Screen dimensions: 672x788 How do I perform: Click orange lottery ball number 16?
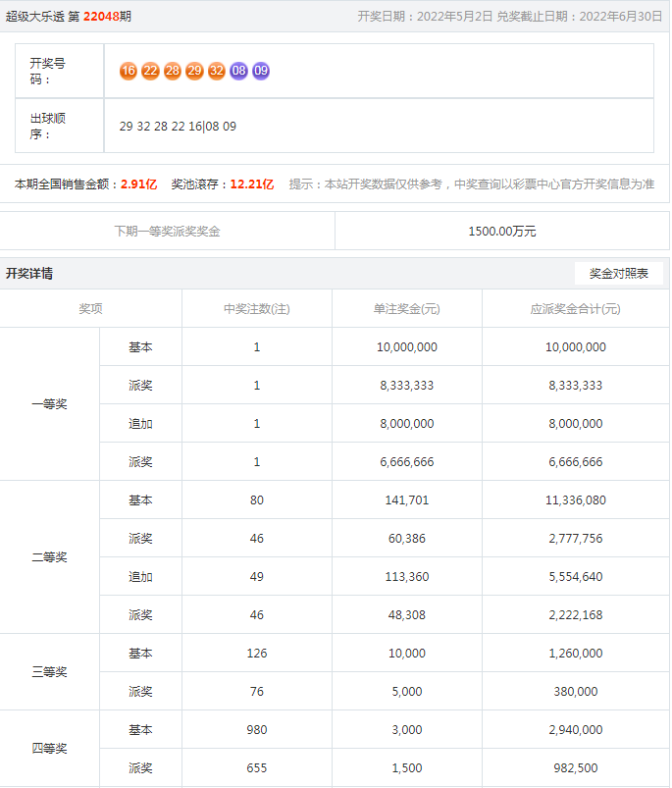(129, 71)
